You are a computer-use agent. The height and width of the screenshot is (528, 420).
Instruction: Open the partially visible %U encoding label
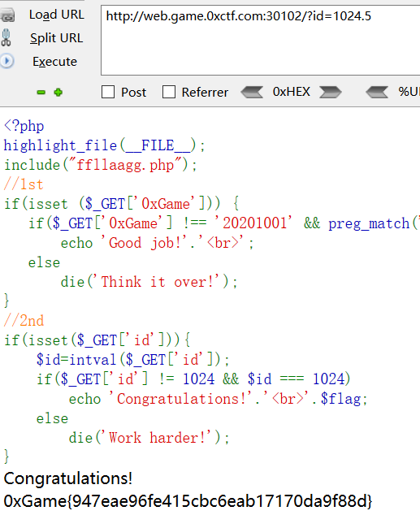(x=409, y=92)
